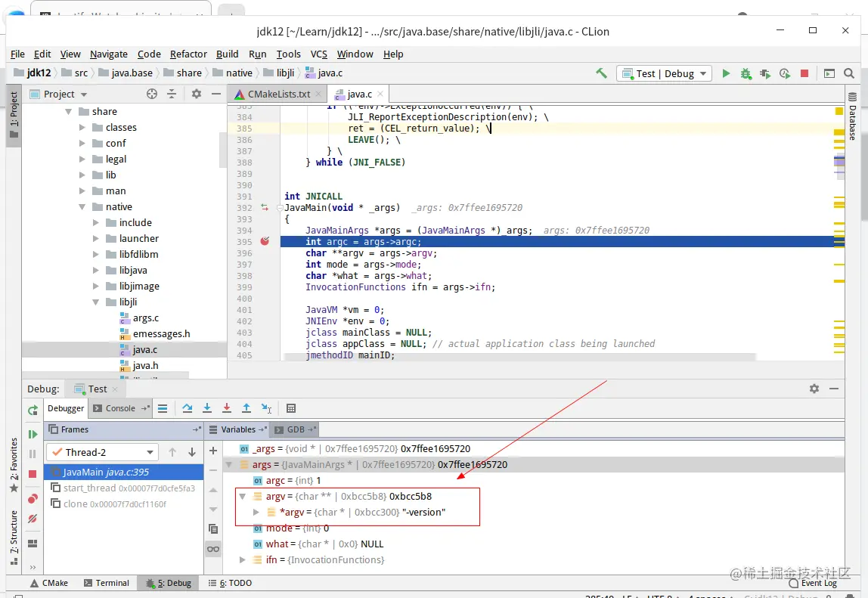The image size is (868, 598).
Task: Open the Favorites side panel
Action: [x=14, y=465]
